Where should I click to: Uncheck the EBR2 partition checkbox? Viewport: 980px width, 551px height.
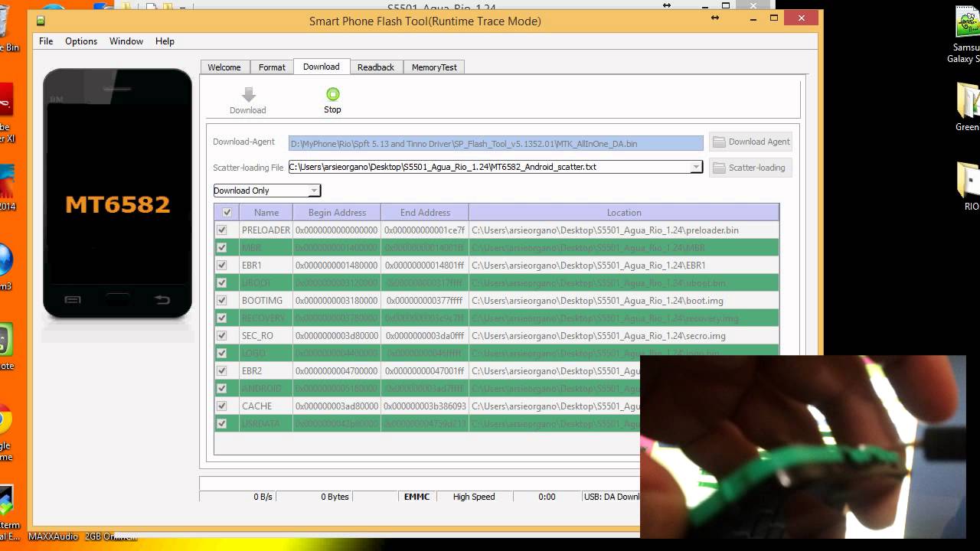222,370
